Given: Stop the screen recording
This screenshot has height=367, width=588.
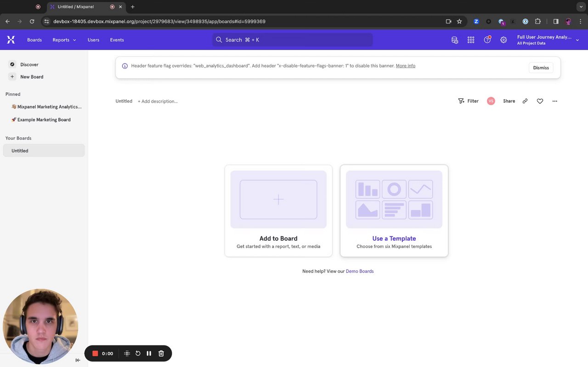Looking at the screenshot, I should pyautogui.click(x=95, y=353).
